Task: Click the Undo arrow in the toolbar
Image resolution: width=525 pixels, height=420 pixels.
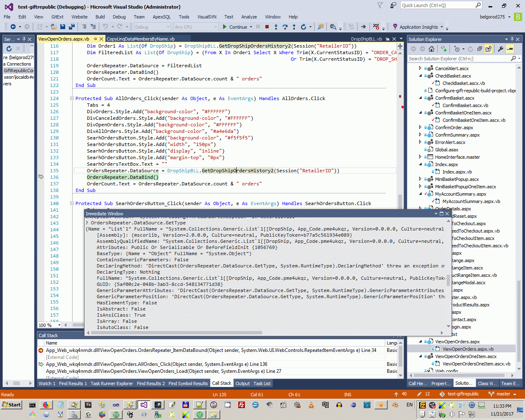Action: (x=105, y=27)
